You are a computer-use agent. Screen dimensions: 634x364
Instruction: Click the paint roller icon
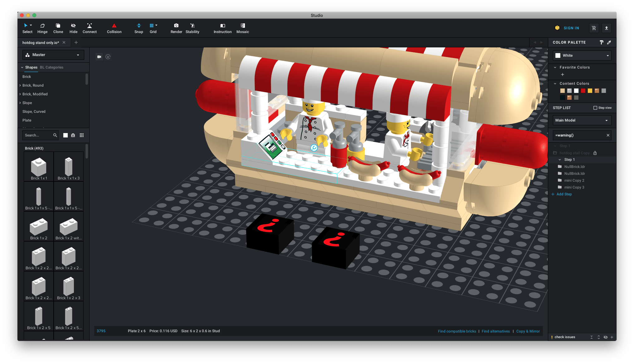(x=602, y=42)
